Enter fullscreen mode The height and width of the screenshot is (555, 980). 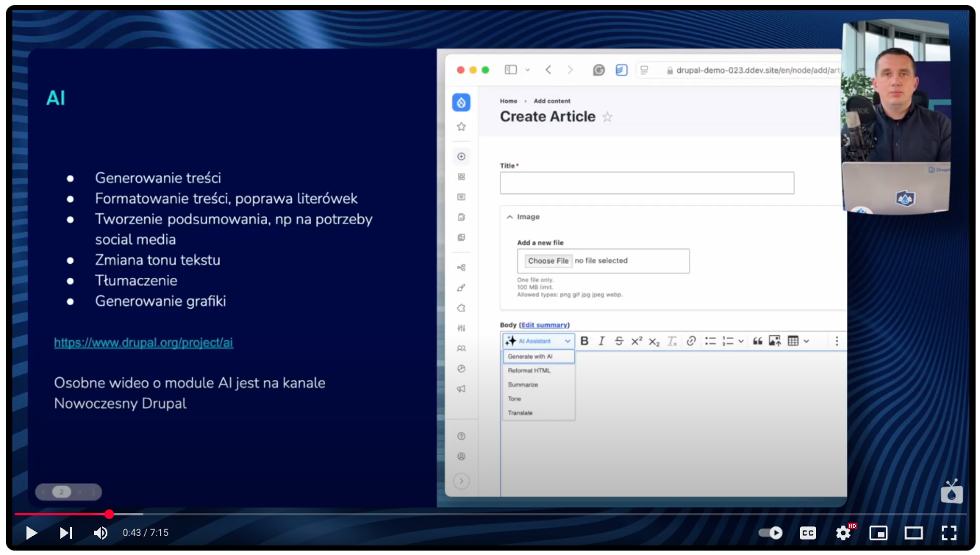pos(949,533)
